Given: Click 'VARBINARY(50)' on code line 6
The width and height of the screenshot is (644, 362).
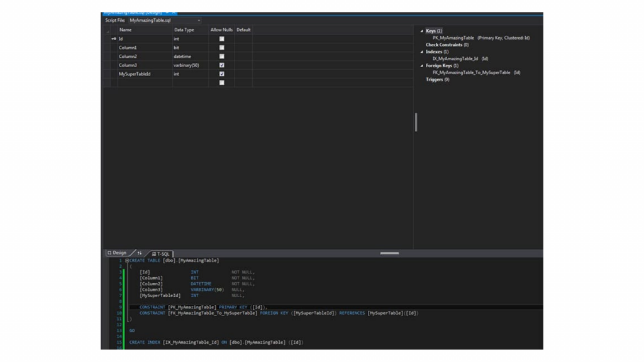Looking at the screenshot, I should click(x=208, y=290).
